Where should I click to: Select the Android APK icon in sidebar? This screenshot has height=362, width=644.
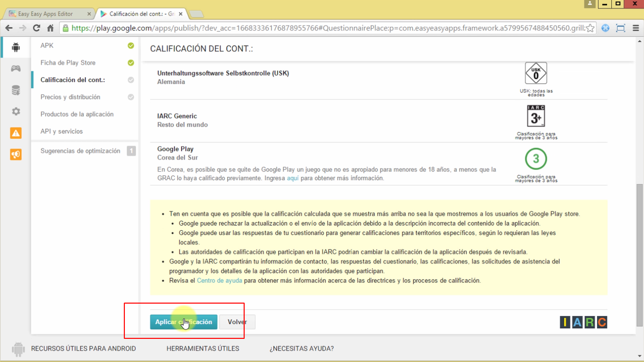pos(15,47)
